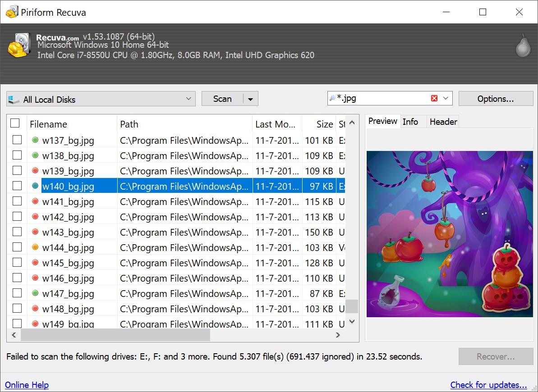Click the candy apple preview image
Image resolution: width=538 pixels, height=392 pixels.
[x=450, y=234]
